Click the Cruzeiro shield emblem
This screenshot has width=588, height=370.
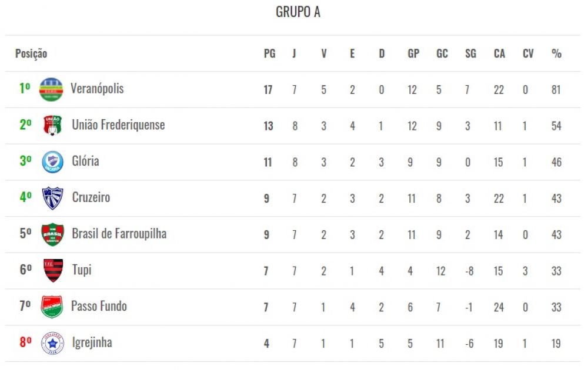(52, 198)
